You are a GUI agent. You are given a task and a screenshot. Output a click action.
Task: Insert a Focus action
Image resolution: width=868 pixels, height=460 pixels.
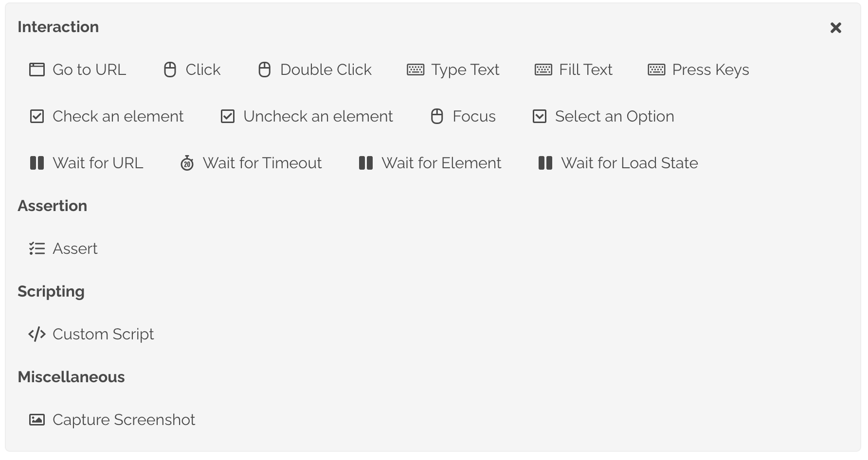click(x=462, y=116)
